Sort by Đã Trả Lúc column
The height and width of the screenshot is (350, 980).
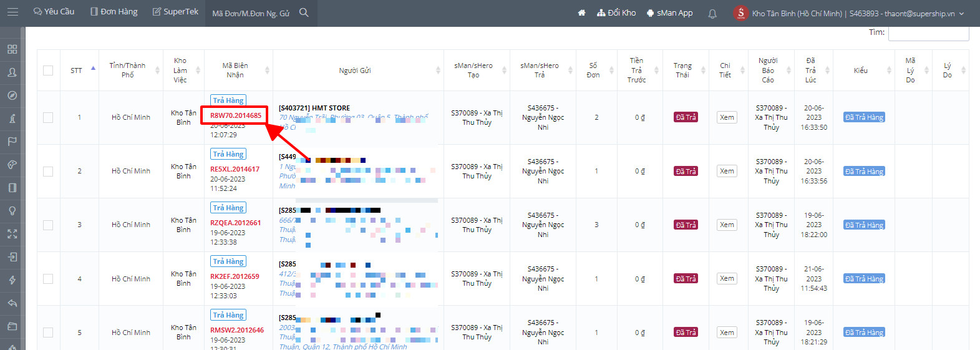(827, 70)
